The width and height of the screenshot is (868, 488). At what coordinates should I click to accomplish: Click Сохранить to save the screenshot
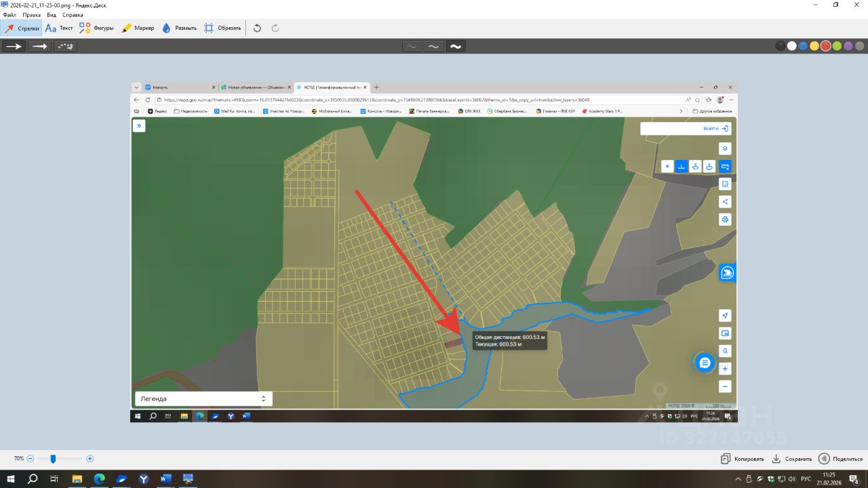792,459
